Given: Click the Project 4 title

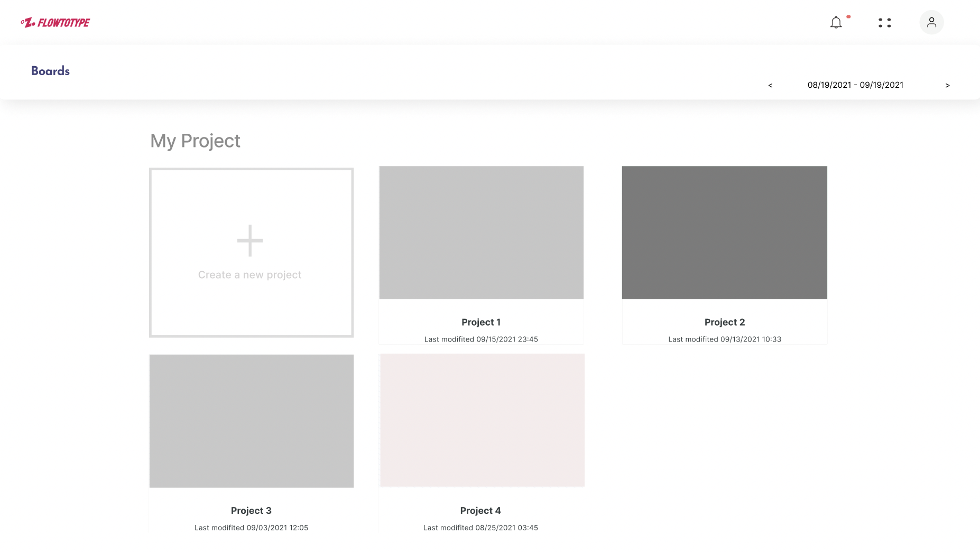Looking at the screenshot, I should [x=480, y=510].
